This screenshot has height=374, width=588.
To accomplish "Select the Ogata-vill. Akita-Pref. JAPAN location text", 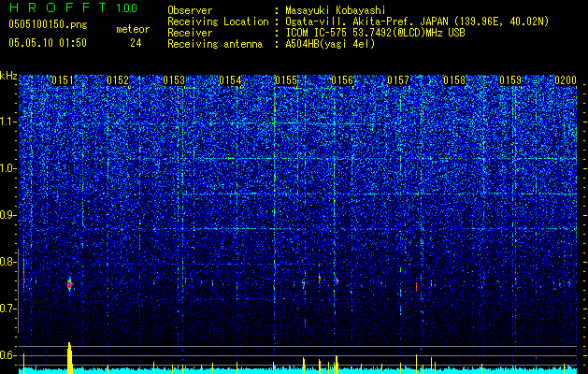I will (417, 22).
